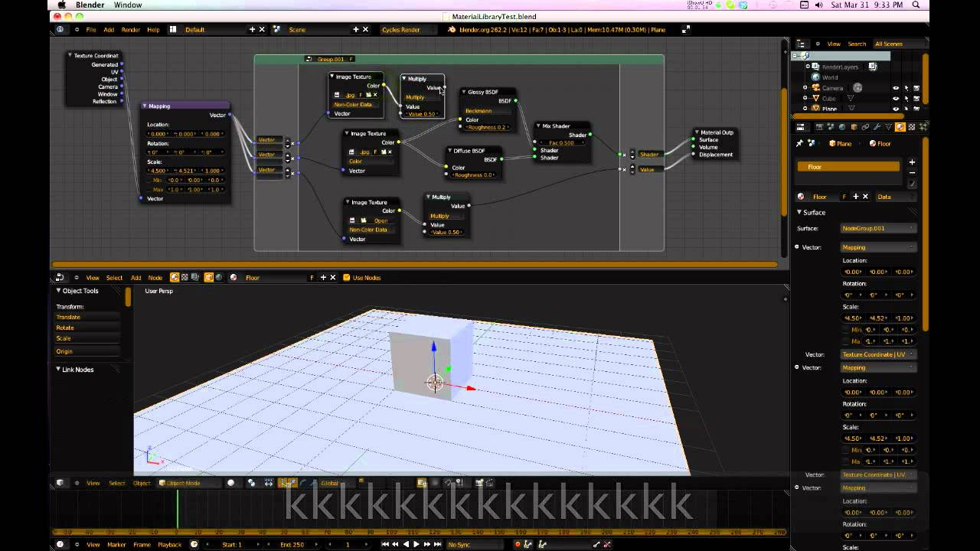Click Rotate button in Object Tools
980x551 pixels.
[x=87, y=328]
